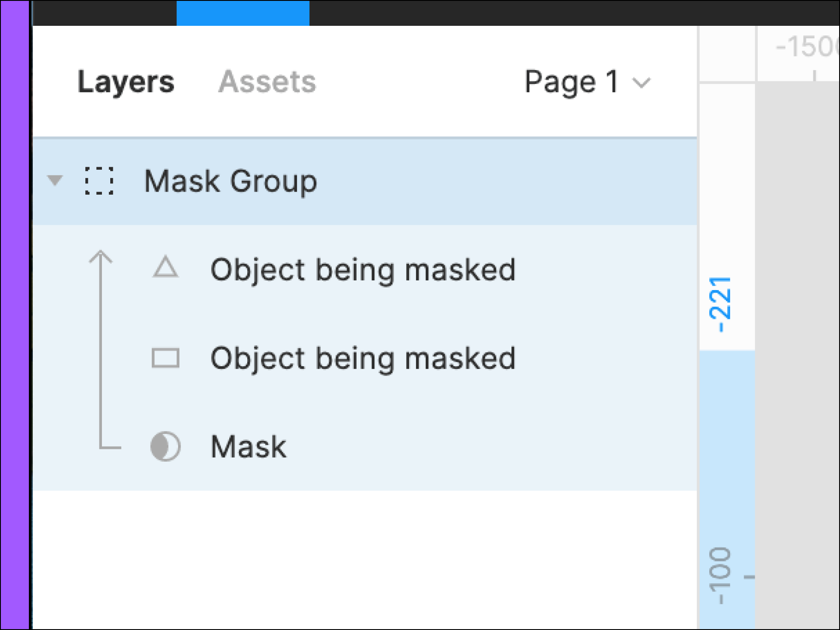Switch to the Layers tab
Screen dimensions: 840x630
point(126,81)
